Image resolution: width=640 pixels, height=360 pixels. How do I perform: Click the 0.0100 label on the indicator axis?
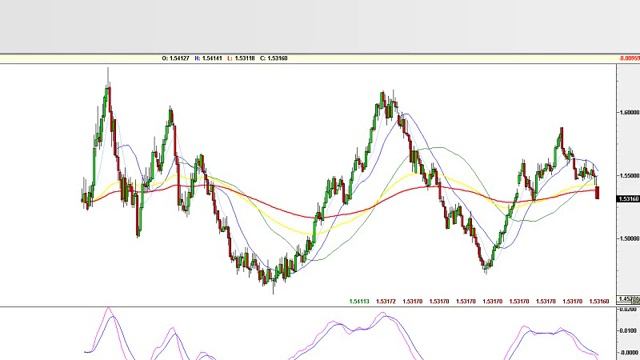click(x=628, y=330)
